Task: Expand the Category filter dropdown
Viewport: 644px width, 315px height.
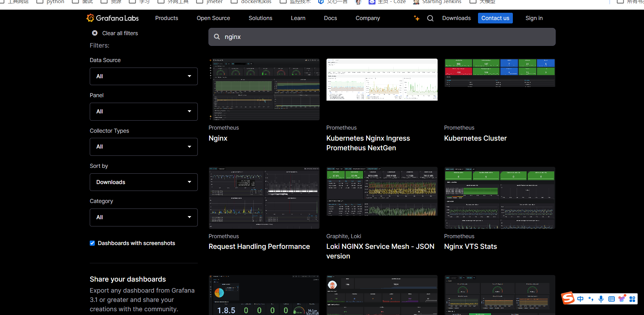Action: click(x=144, y=217)
